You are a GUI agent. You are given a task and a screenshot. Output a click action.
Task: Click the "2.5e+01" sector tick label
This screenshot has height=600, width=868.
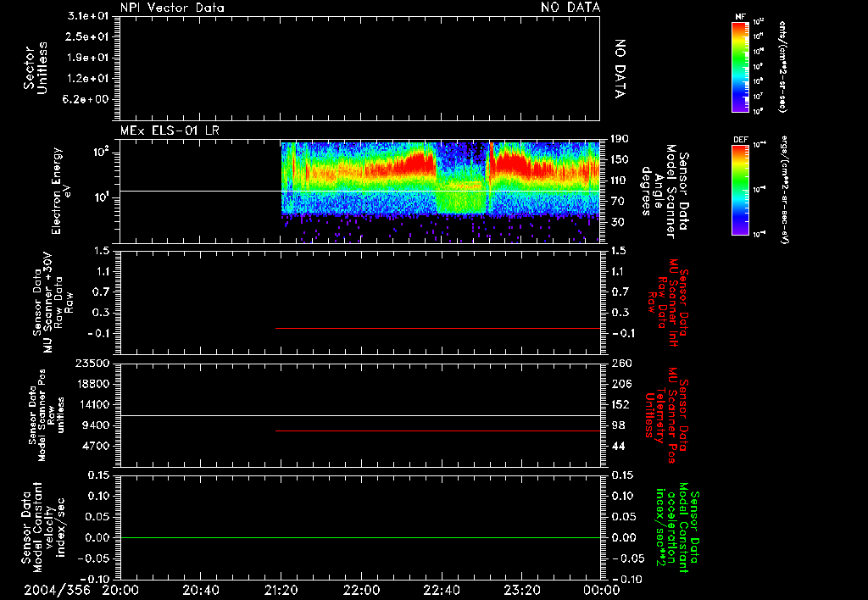88,36
